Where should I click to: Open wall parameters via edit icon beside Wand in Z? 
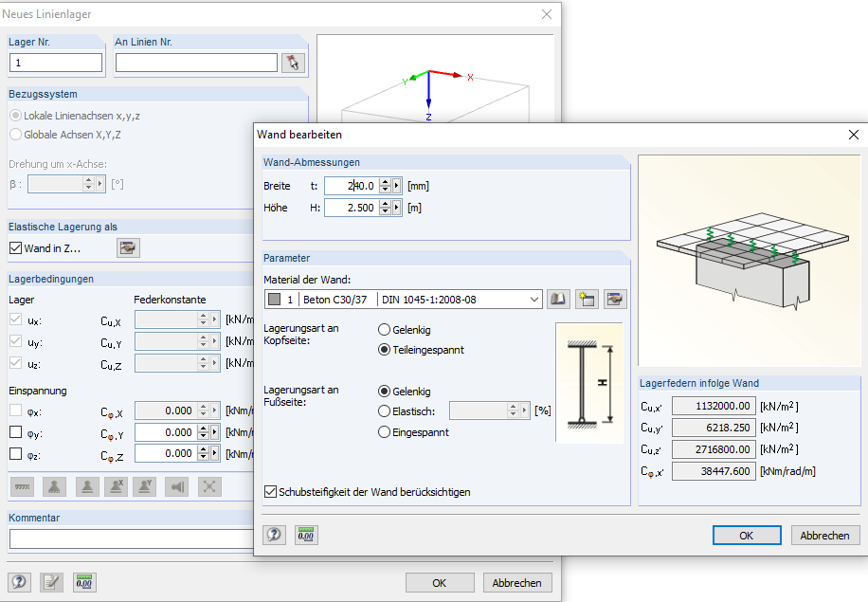128,247
